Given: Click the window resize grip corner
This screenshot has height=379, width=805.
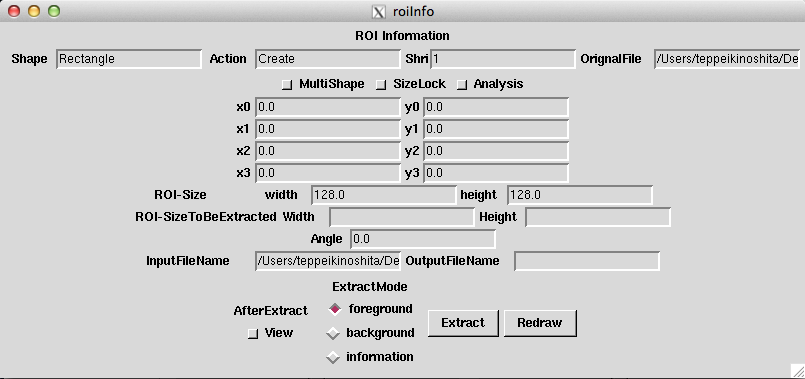Looking at the screenshot, I should click(797, 371).
